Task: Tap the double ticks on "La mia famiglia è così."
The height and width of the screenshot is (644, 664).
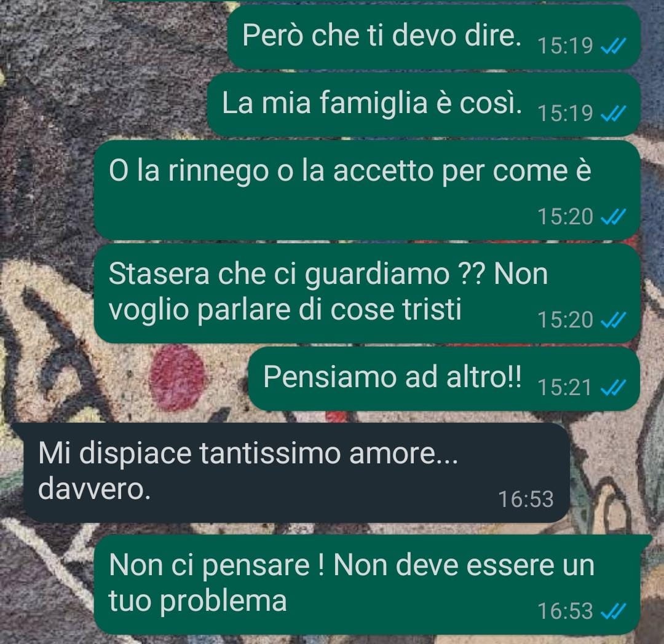Action: (x=613, y=113)
